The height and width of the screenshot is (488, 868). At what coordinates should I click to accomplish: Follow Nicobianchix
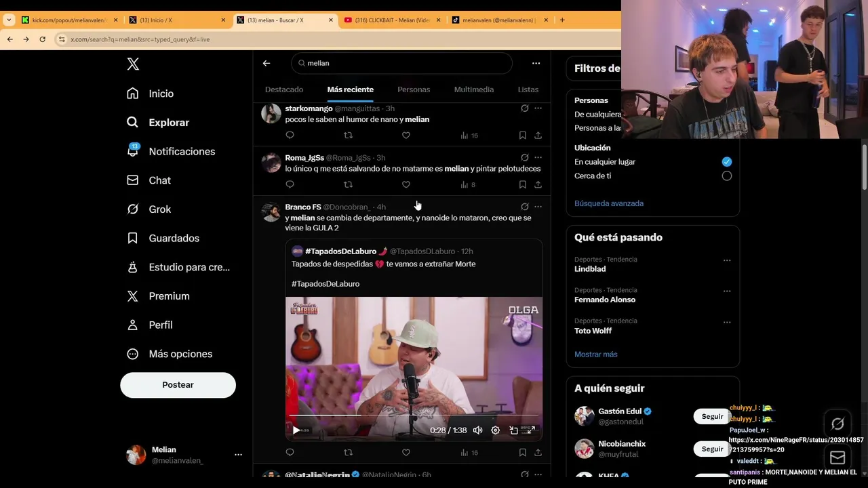712,449
